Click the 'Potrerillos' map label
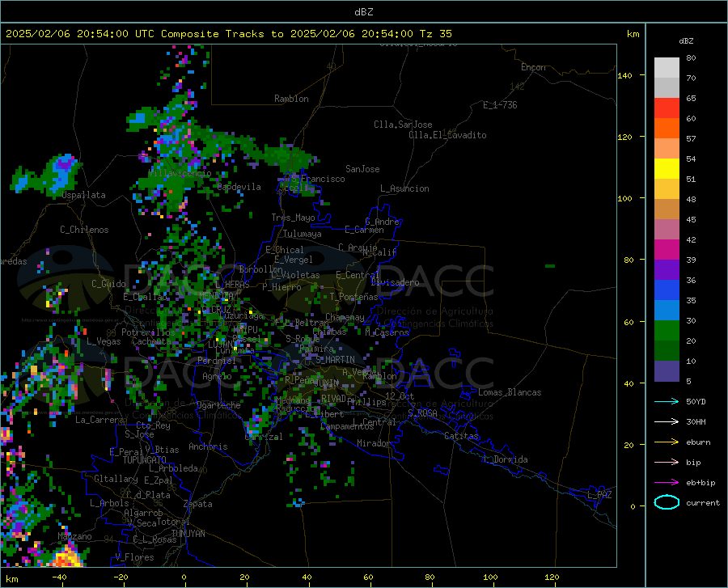Viewport: 728px width, 588px height. pos(148,332)
